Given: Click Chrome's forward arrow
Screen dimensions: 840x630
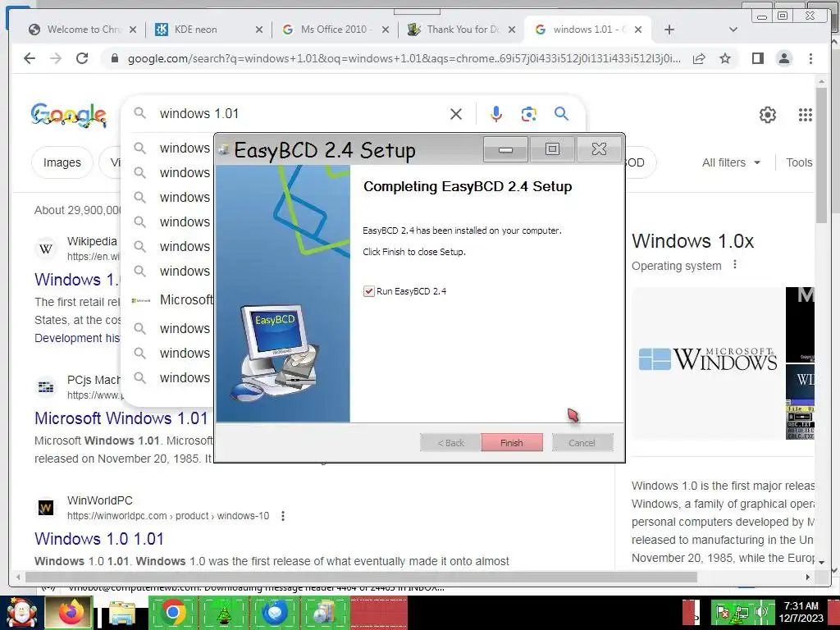Looking at the screenshot, I should [x=56, y=58].
